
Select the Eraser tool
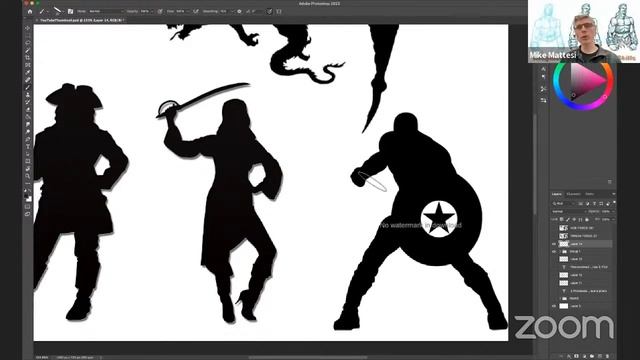28,109
